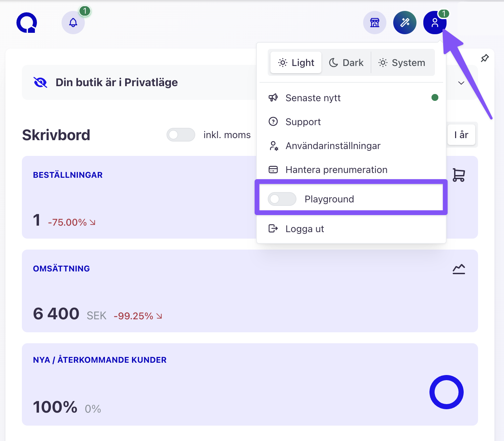Screen dimensions: 504x441
Task: Open Användarinställningar from the menu
Action: click(333, 146)
